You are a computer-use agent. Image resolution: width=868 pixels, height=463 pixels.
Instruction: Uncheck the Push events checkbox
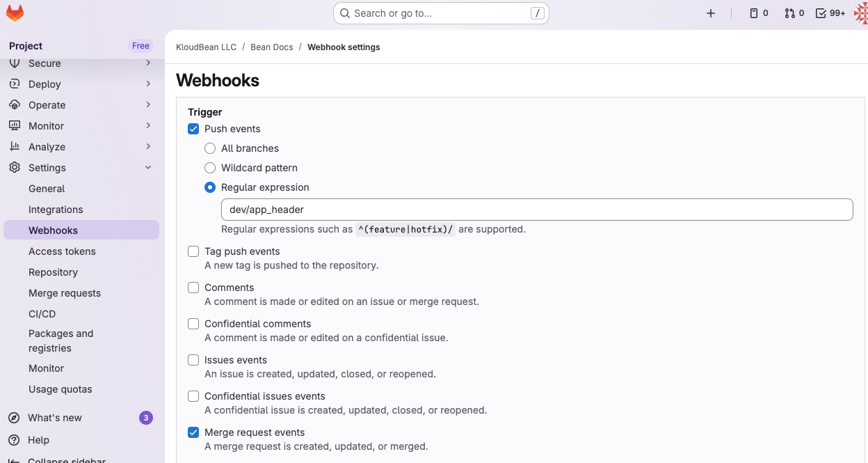point(193,129)
